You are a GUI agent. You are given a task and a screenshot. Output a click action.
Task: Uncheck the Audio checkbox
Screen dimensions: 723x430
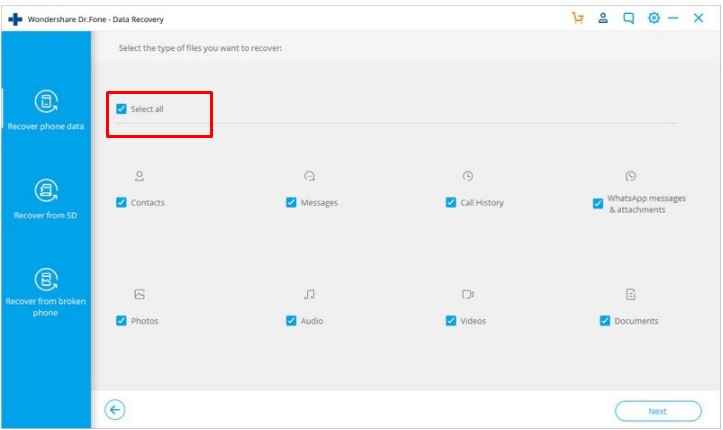click(291, 321)
